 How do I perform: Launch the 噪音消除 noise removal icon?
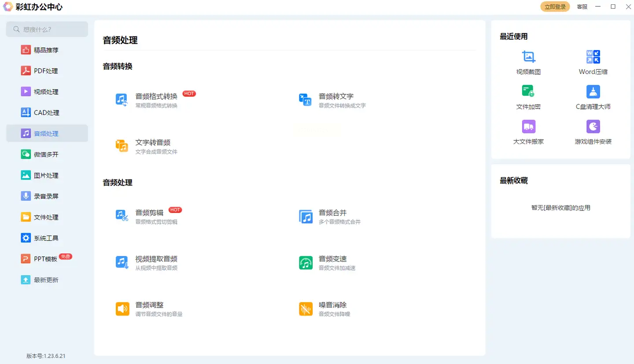tap(306, 309)
